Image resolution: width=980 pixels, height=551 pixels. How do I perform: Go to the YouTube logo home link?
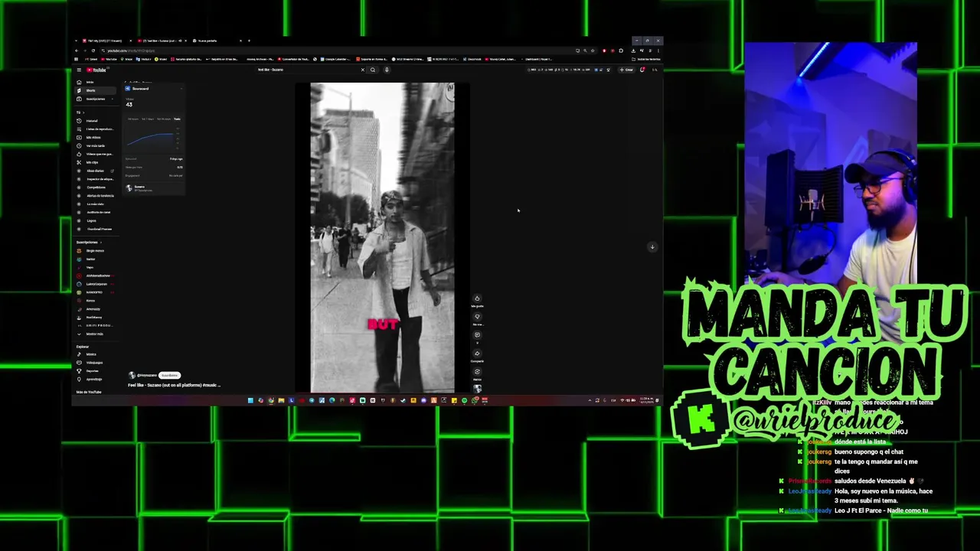(96, 70)
